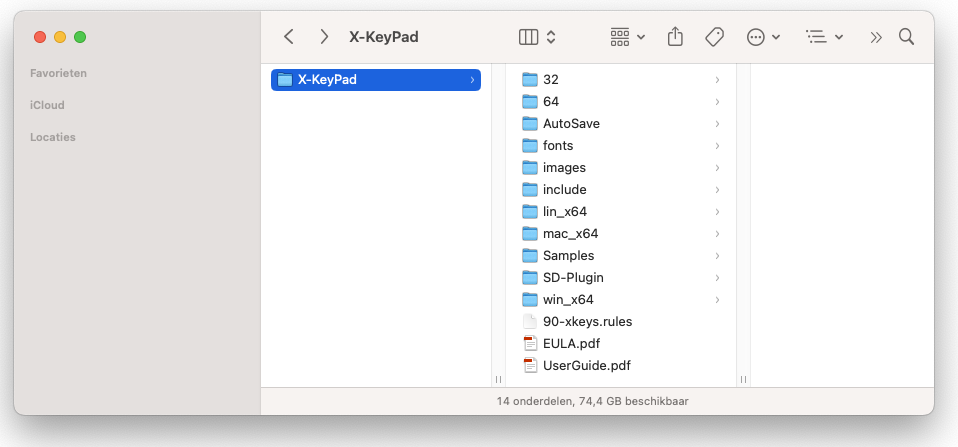Image resolution: width=958 pixels, height=447 pixels.
Task: Select the X-KeyPad folder in first column
Action: point(376,79)
